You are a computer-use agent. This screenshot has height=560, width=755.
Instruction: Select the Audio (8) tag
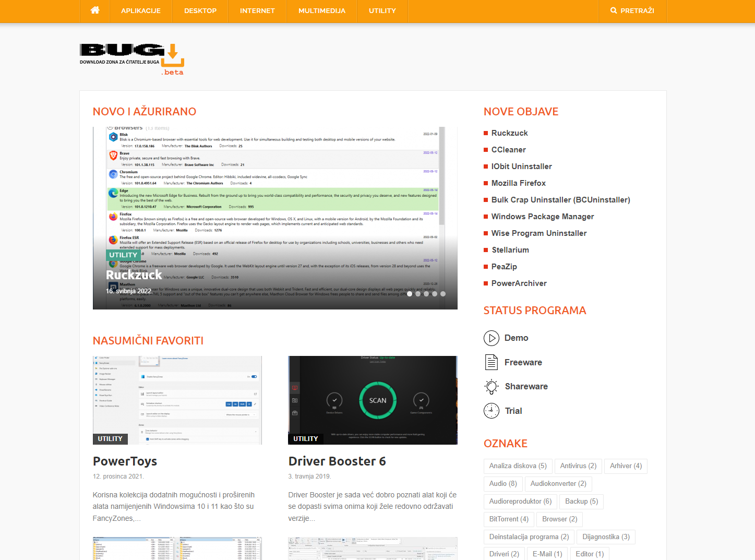coord(503,484)
